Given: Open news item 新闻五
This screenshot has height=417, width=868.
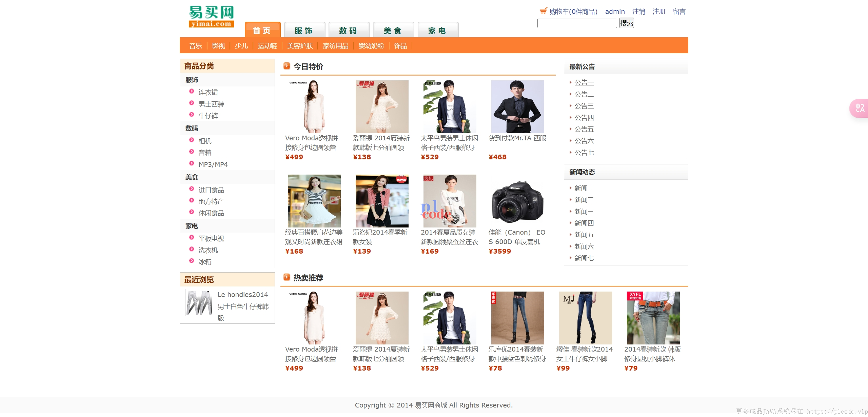Looking at the screenshot, I should pos(584,235).
